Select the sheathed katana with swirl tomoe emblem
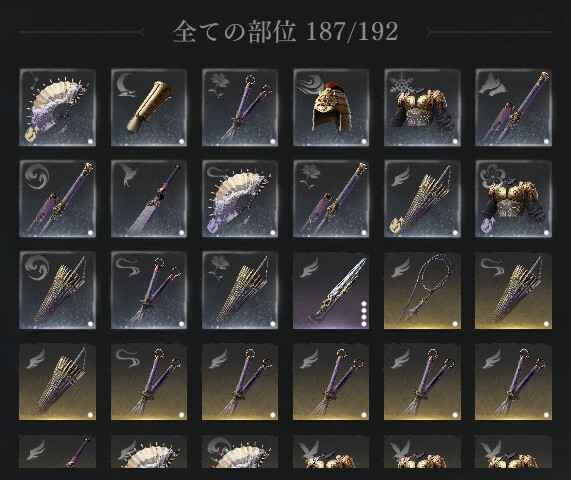571x480 pixels. point(58,199)
